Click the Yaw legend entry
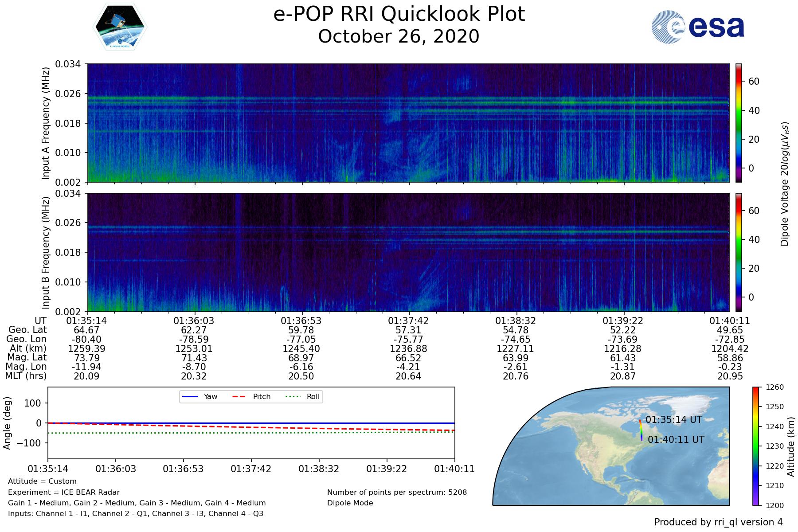The height and width of the screenshot is (532, 798). coord(199,397)
